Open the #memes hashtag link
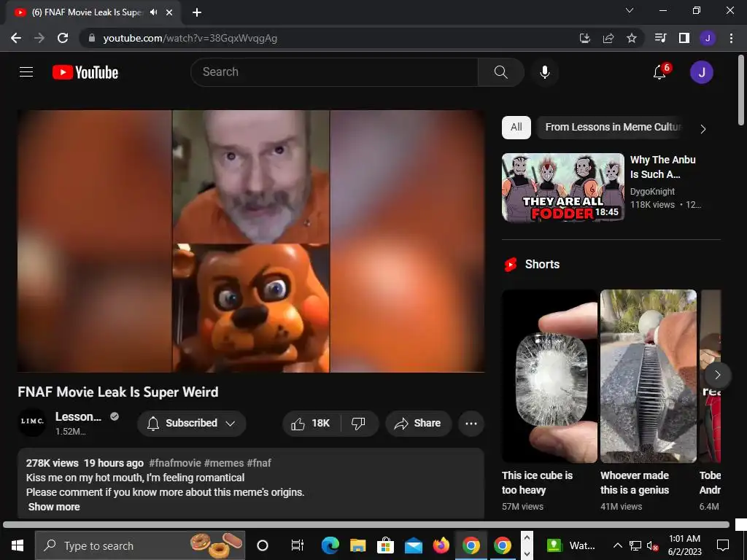 click(224, 463)
